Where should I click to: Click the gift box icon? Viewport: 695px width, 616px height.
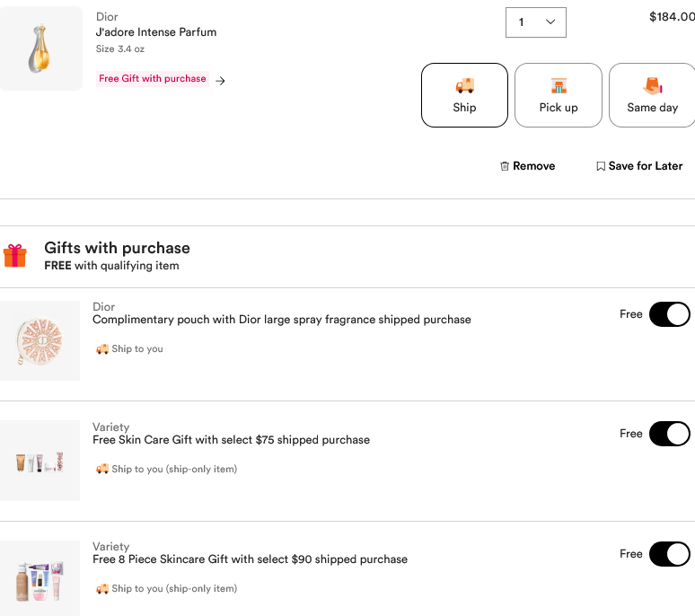[x=15, y=256]
